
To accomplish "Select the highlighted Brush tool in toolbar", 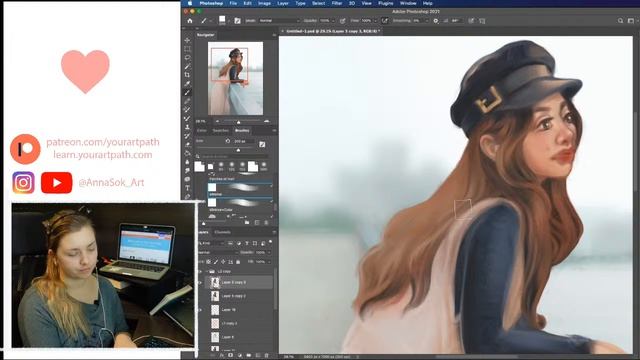I will (187, 93).
